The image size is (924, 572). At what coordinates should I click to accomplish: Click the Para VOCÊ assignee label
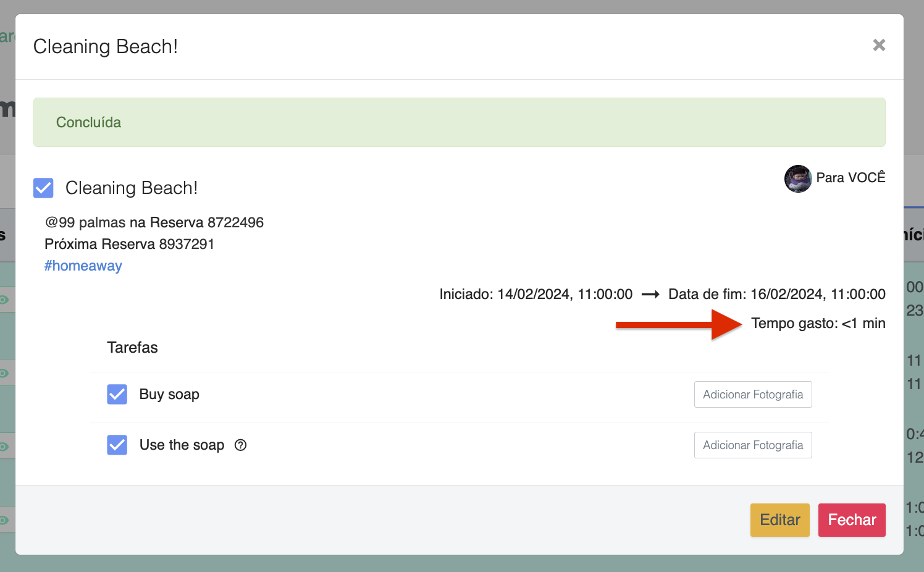pos(850,178)
